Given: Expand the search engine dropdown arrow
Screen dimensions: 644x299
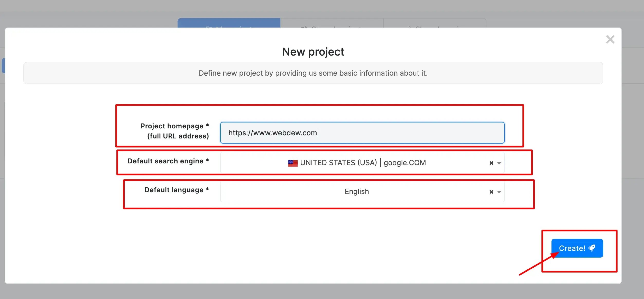Looking at the screenshot, I should coord(499,163).
